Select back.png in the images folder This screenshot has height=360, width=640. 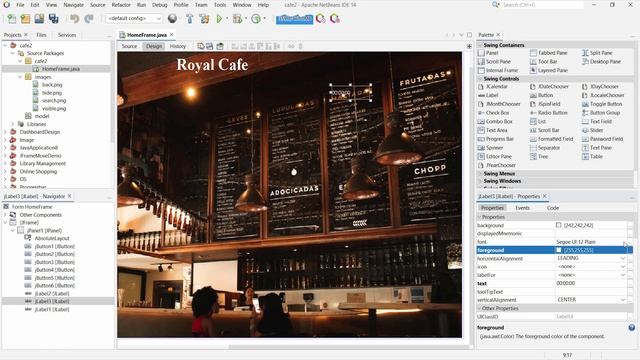pos(52,85)
